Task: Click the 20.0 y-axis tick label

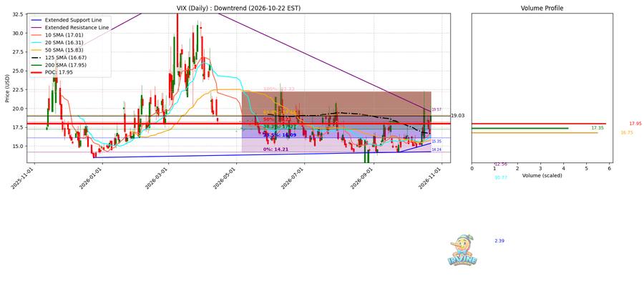Action: pos(17,109)
